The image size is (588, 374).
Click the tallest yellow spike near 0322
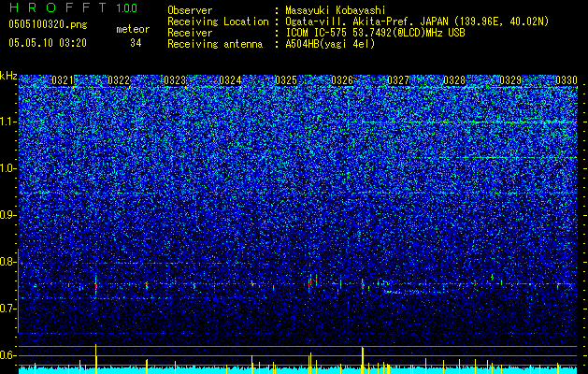click(x=96, y=359)
